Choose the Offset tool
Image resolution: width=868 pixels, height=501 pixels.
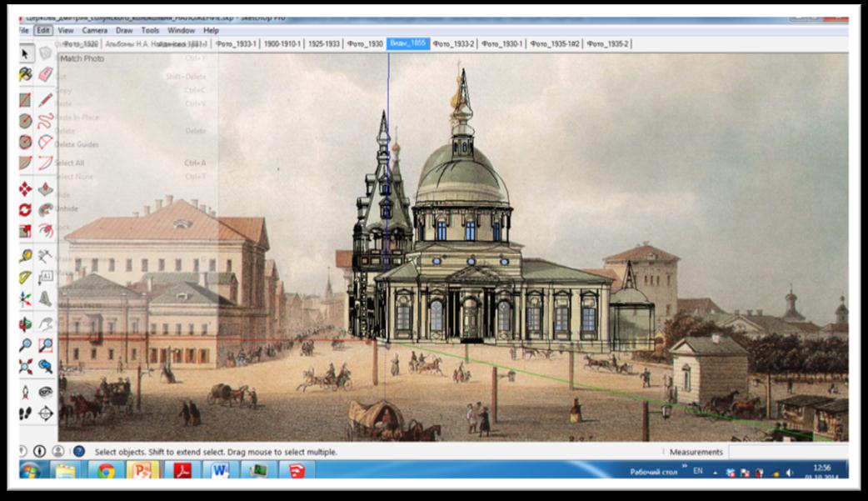pyautogui.click(x=46, y=231)
